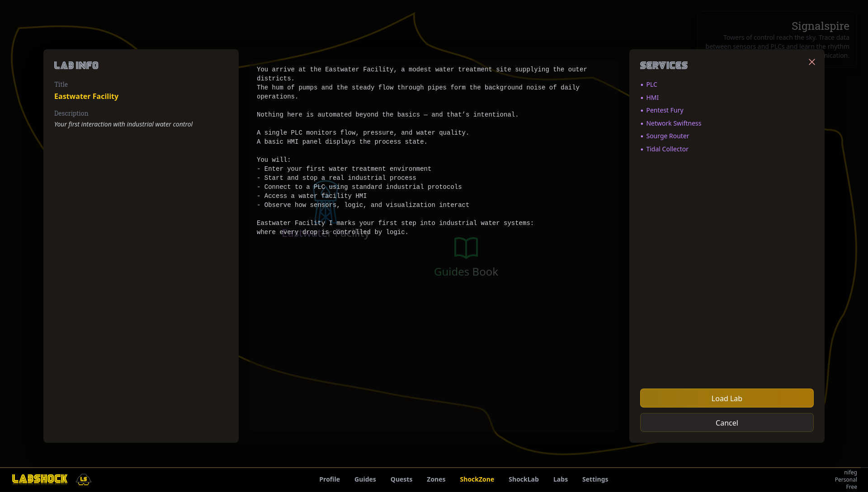Open the HMI service
868x492 pixels.
652,98
